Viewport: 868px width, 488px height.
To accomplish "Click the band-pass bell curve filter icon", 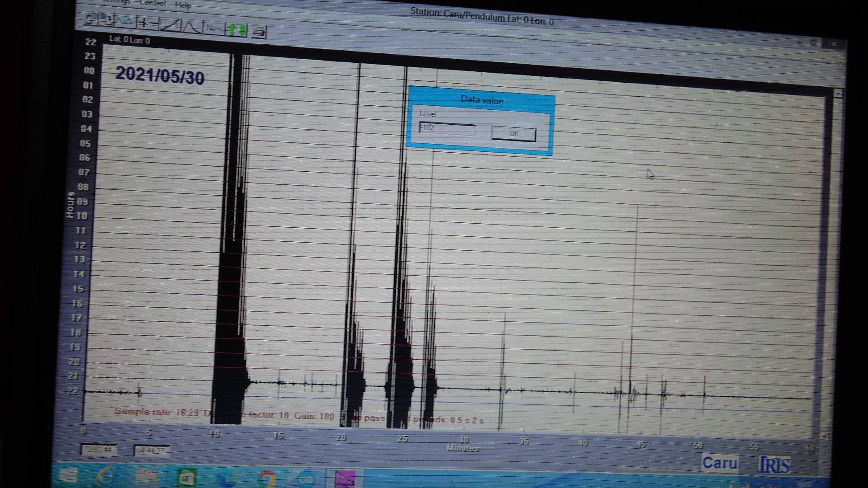I will [192, 27].
